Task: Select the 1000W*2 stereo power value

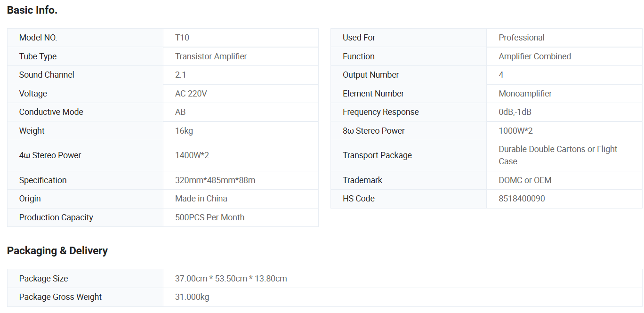Action: 515,131
